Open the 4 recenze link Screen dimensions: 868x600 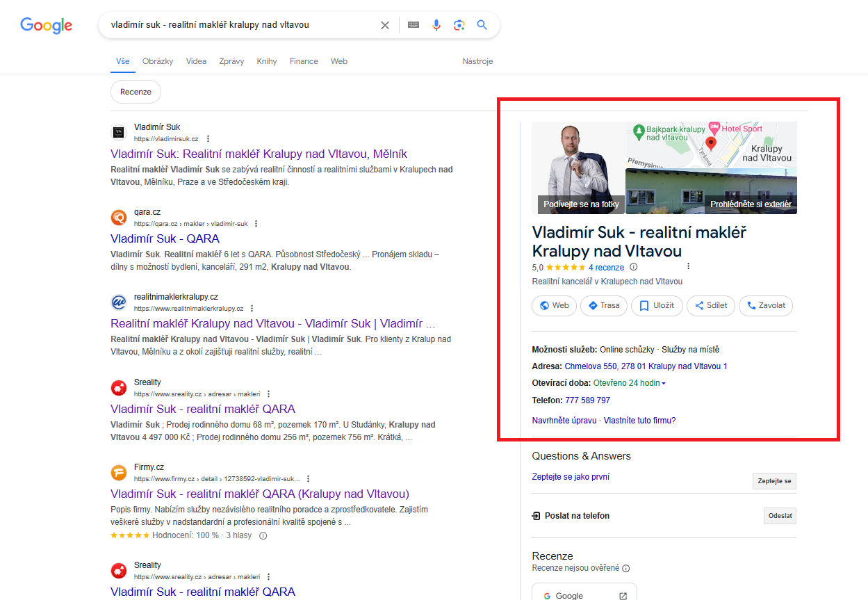pyautogui.click(x=606, y=268)
